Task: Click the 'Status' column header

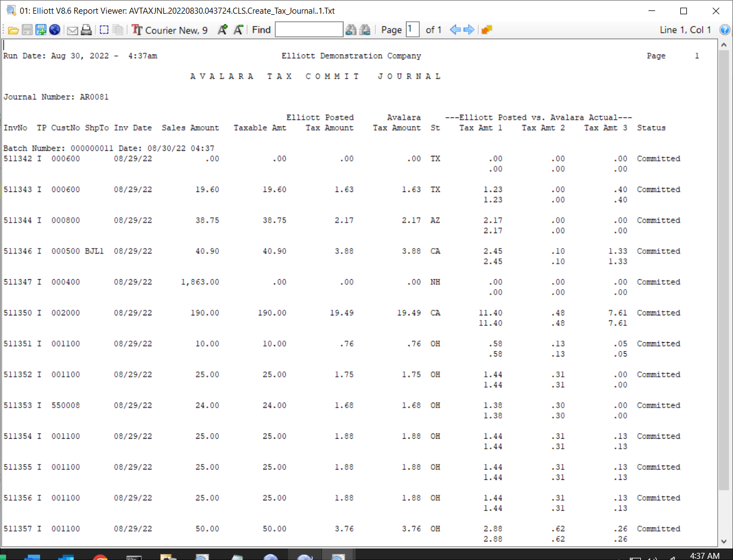Action: coord(651,128)
